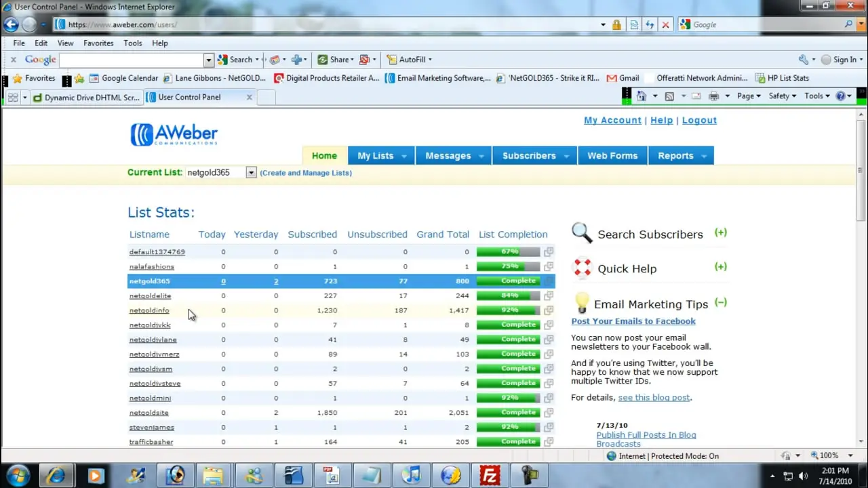Open Internet Explorer taskbar icon
This screenshot has width=868, height=488.
point(56,475)
